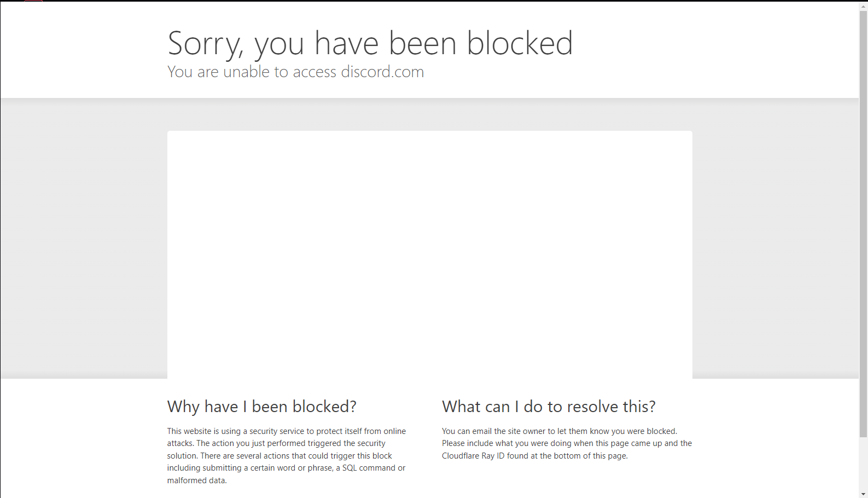
Task: Click the empty white captcha panel
Action: 430,254
